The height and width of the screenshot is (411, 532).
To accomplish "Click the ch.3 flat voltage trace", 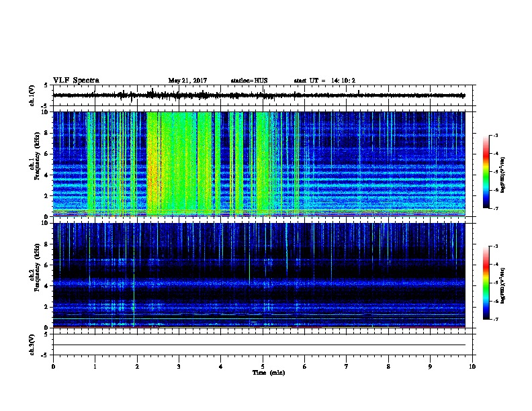I will tap(259, 345).
